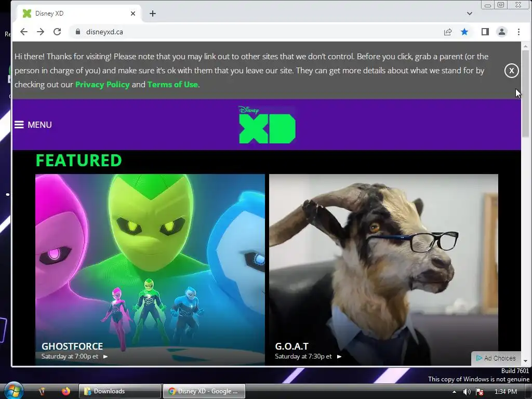
Task: Click the scrollbar down arrow
Action: [x=526, y=362]
